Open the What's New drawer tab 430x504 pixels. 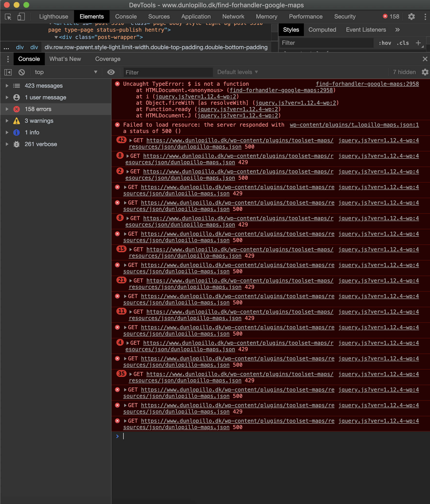pos(65,59)
